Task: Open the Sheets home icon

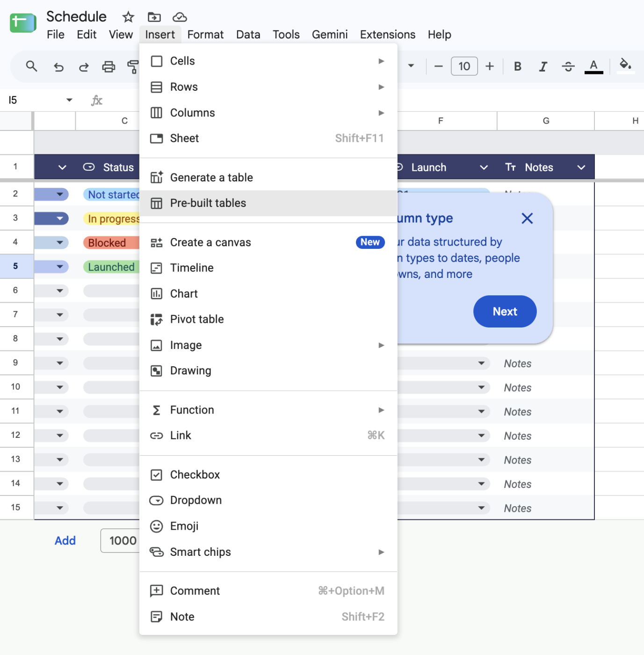Action: tap(23, 23)
